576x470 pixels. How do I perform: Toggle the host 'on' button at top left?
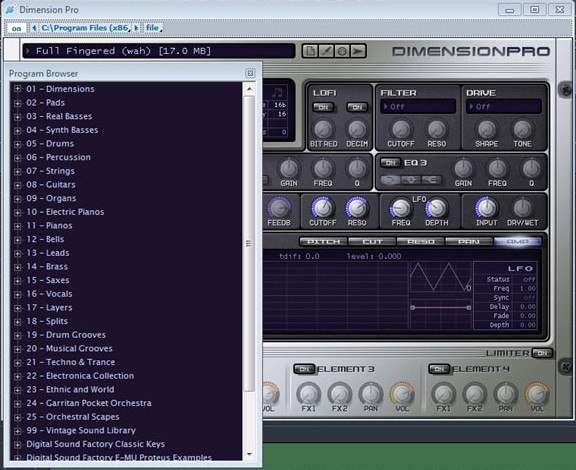tap(16, 28)
